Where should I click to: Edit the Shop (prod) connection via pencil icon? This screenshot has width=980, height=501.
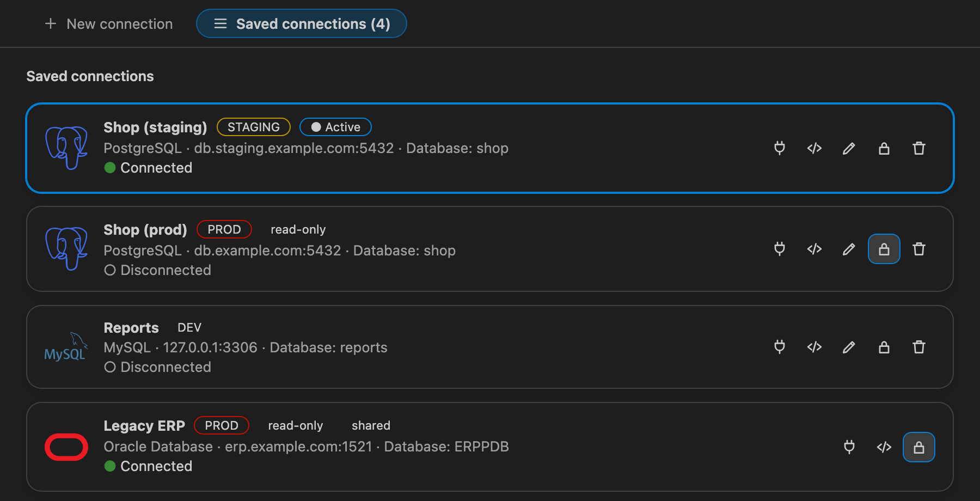click(849, 249)
